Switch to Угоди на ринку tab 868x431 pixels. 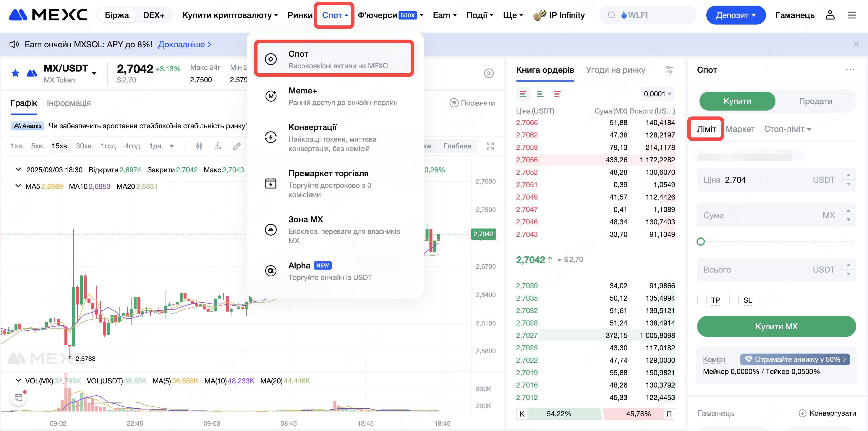(615, 70)
